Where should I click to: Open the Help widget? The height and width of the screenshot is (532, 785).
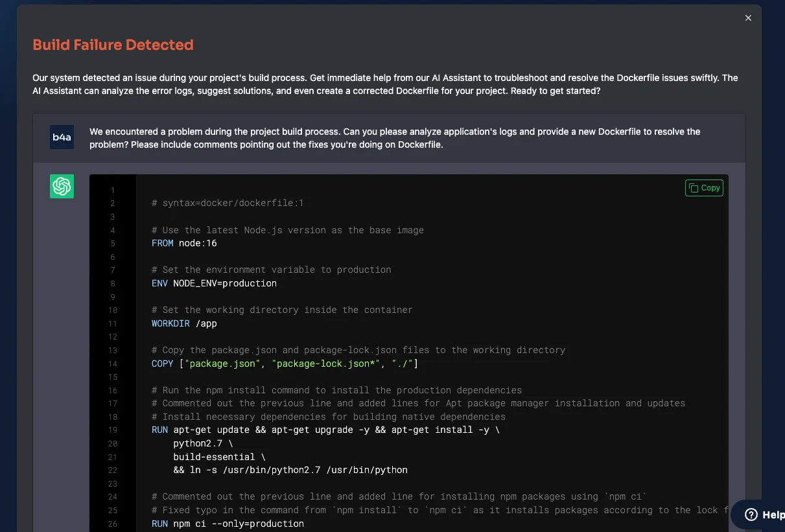pyautogui.click(x=758, y=515)
